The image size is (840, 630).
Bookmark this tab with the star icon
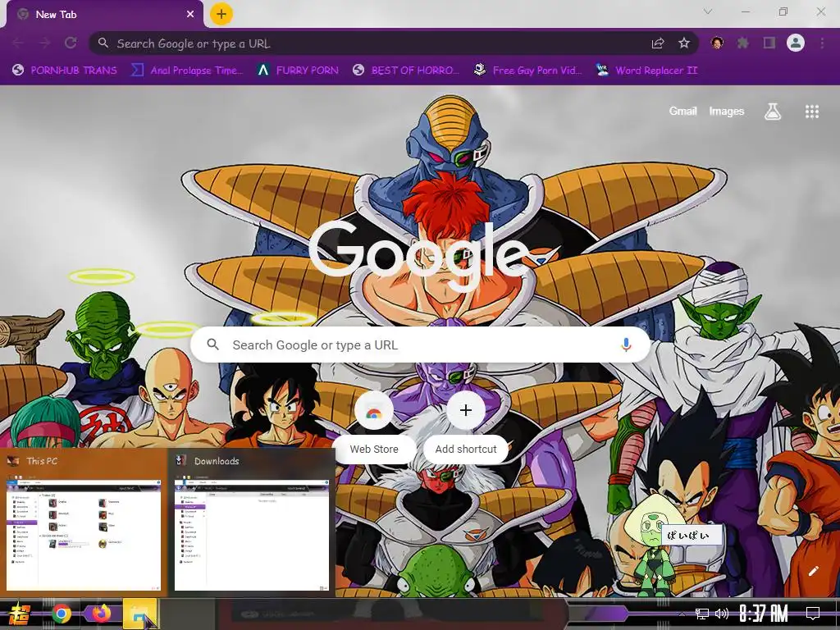(683, 43)
